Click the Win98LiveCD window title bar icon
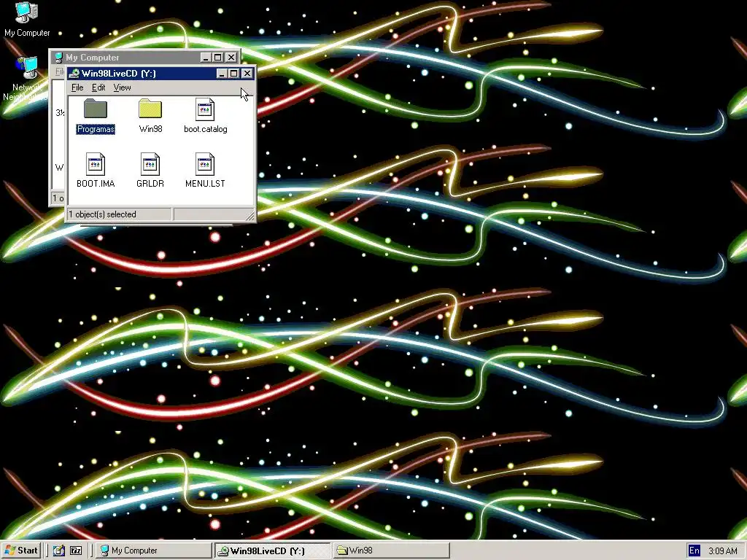Viewport: 747px width, 560px height. [x=74, y=74]
